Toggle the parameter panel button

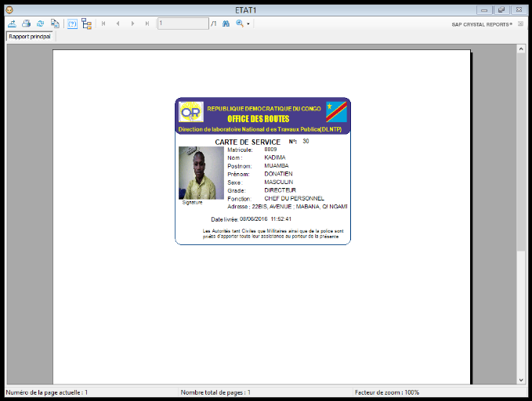click(72, 23)
